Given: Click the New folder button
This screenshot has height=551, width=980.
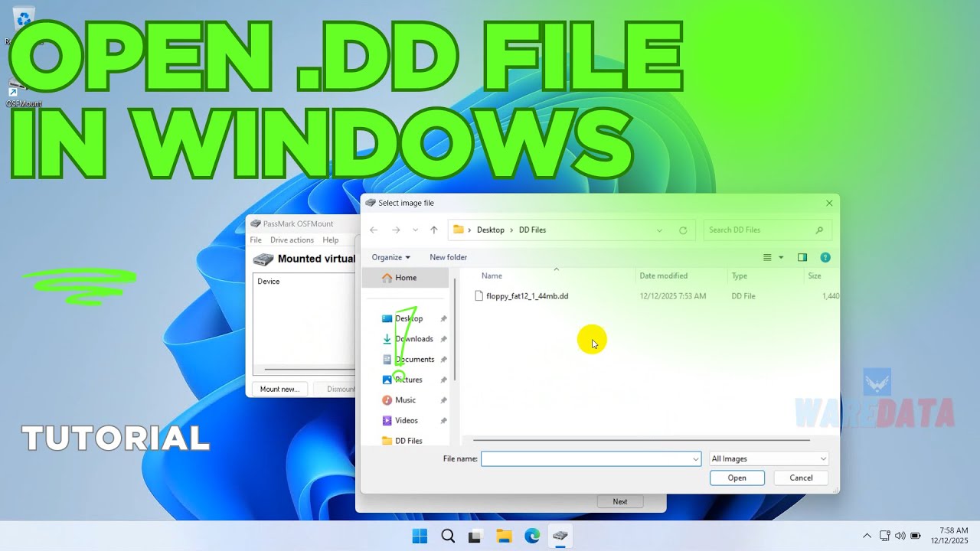Looking at the screenshot, I should (x=448, y=257).
